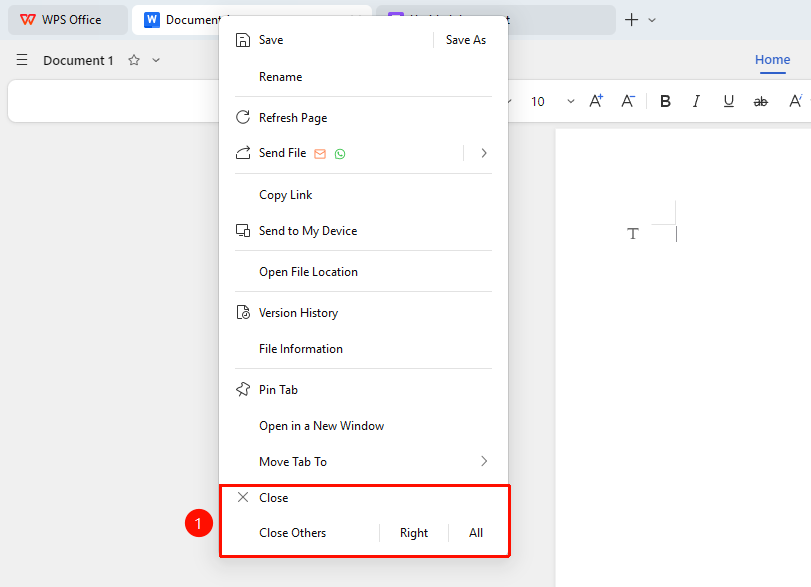Open dropdown arrow beside Document 1 star

click(156, 60)
